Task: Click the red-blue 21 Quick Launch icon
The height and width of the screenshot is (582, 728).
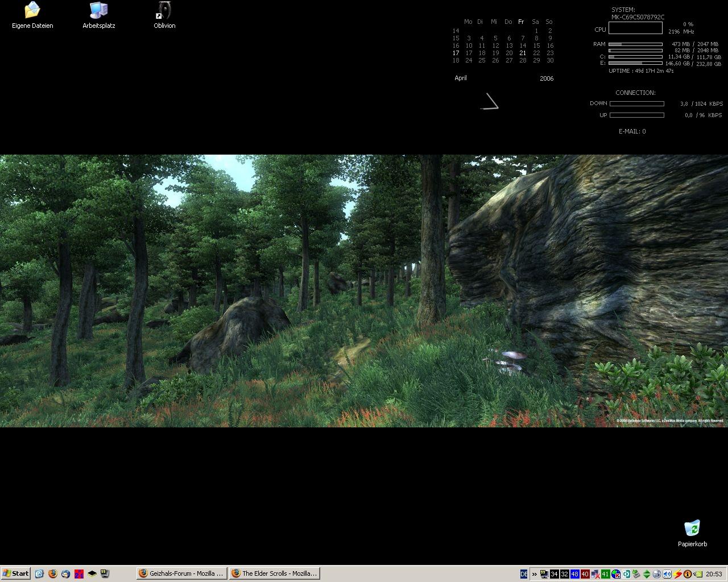Action: point(79,574)
